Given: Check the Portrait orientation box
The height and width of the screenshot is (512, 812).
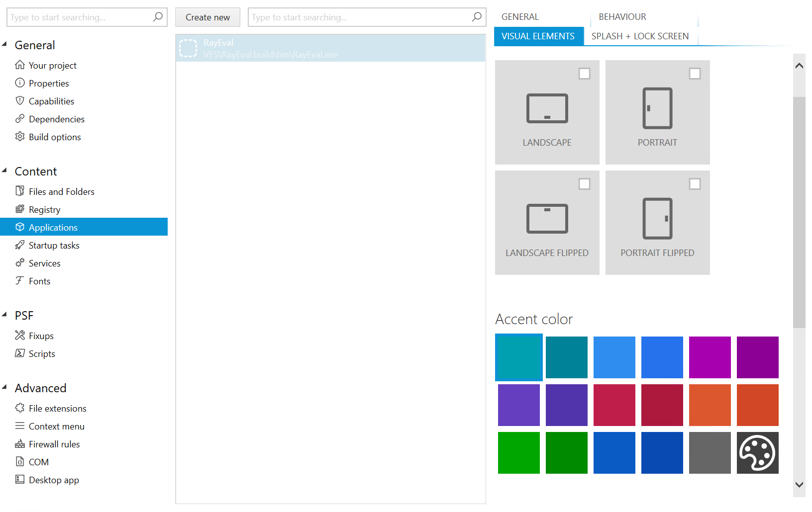Looking at the screenshot, I should point(695,73).
